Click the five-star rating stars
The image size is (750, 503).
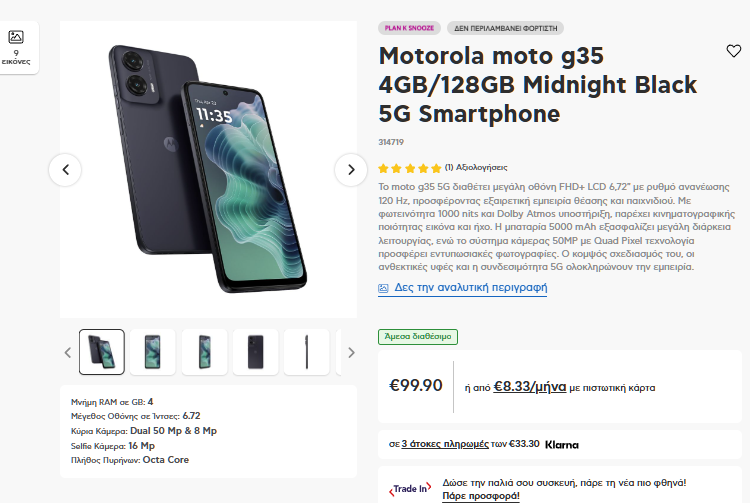pos(409,168)
